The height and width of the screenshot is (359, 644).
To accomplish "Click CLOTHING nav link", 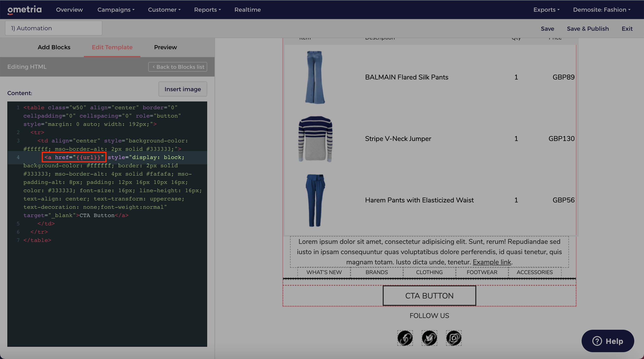I will 429,272.
